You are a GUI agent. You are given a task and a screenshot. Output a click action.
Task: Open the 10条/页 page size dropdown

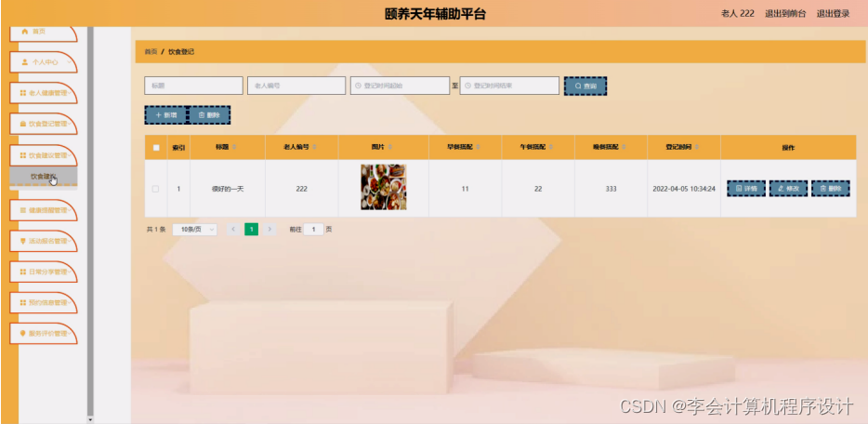pyautogui.click(x=194, y=229)
